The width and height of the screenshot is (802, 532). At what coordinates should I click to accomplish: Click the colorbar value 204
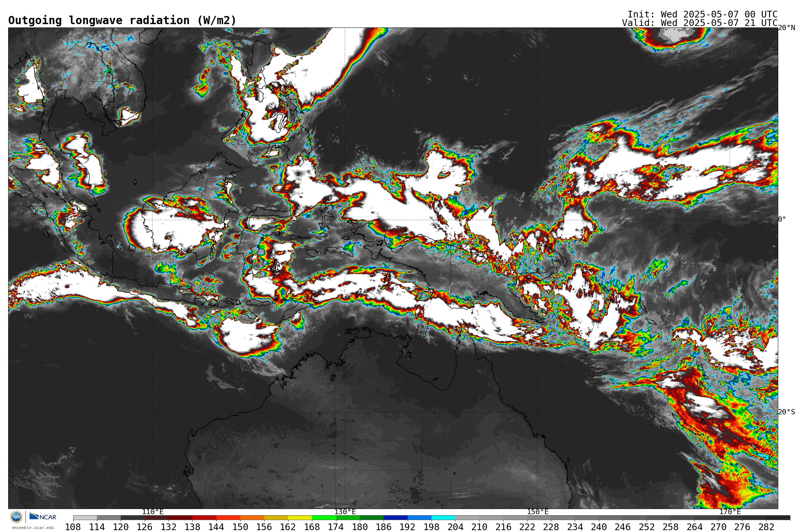pyautogui.click(x=455, y=527)
